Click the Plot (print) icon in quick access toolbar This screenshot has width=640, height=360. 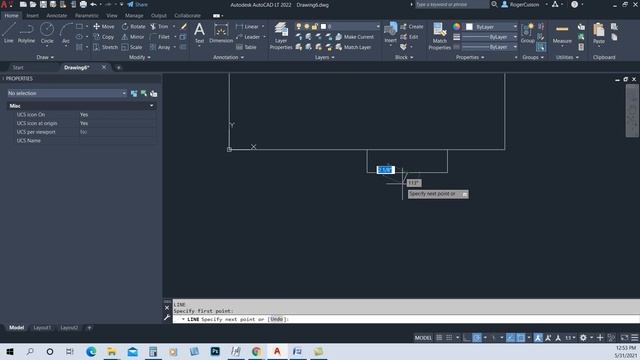(83, 4)
